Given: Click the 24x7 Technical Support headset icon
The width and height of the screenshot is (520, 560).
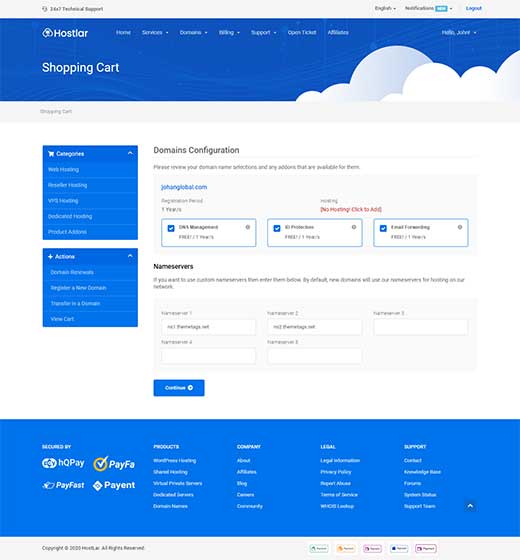Looking at the screenshot, I should tap(45, 9).
